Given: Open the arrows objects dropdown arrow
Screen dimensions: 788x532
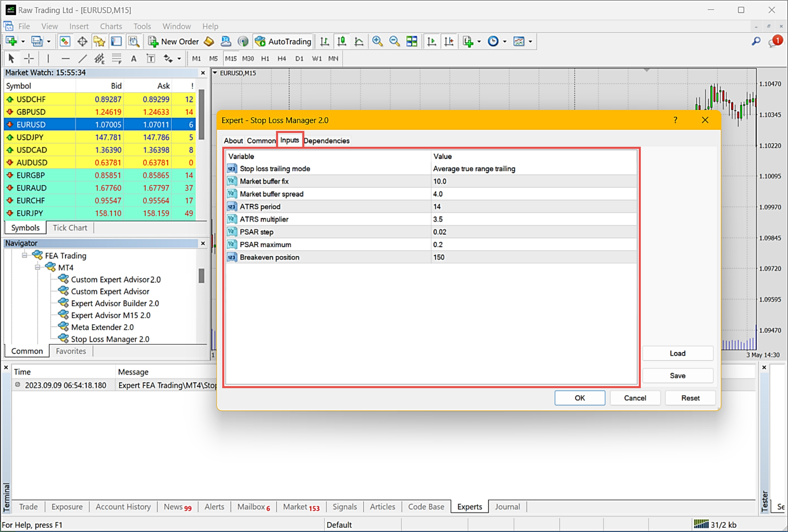Looking at the screenshot, I should 179,58.
